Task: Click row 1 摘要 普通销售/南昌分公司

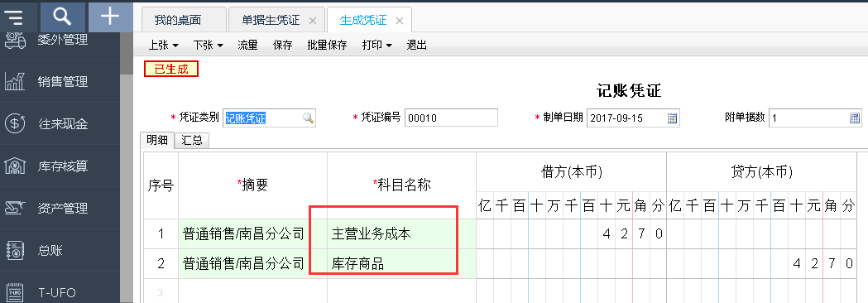Action: point(253,233)
